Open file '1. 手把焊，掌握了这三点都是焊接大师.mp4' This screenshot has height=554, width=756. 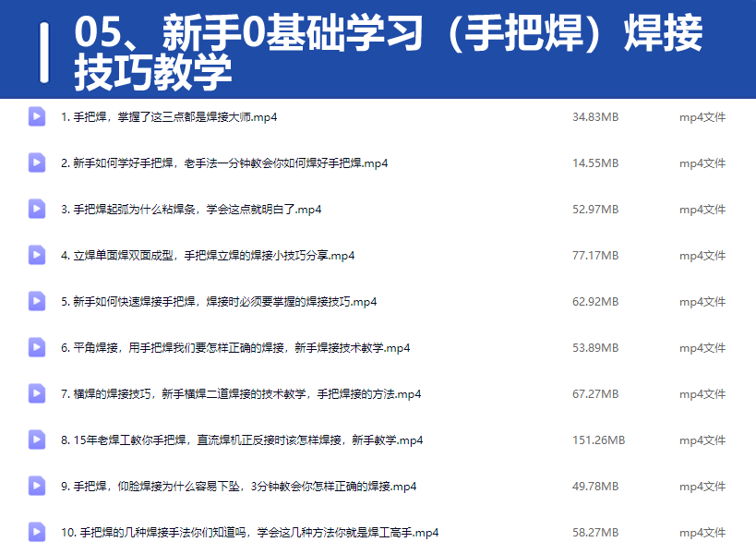coord(169,117)
